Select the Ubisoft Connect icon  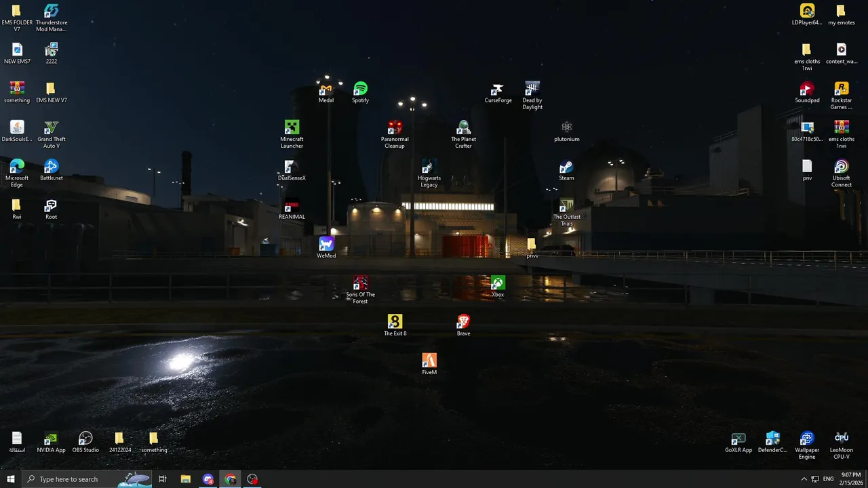[x=842, y=174]
